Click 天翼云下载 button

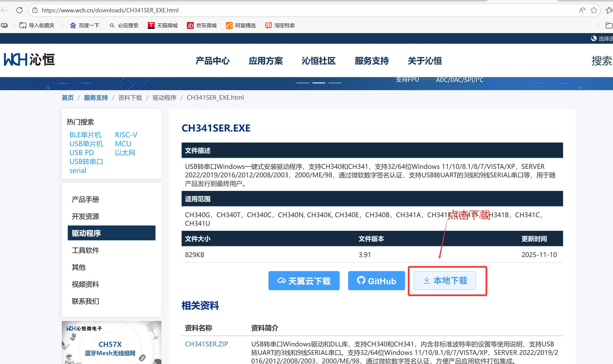304,281
